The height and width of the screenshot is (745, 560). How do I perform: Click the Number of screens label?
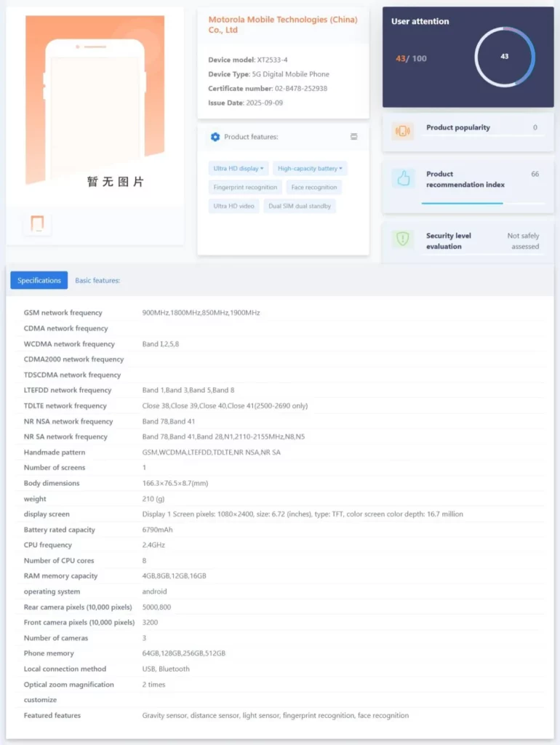click(x=55, y=468)
